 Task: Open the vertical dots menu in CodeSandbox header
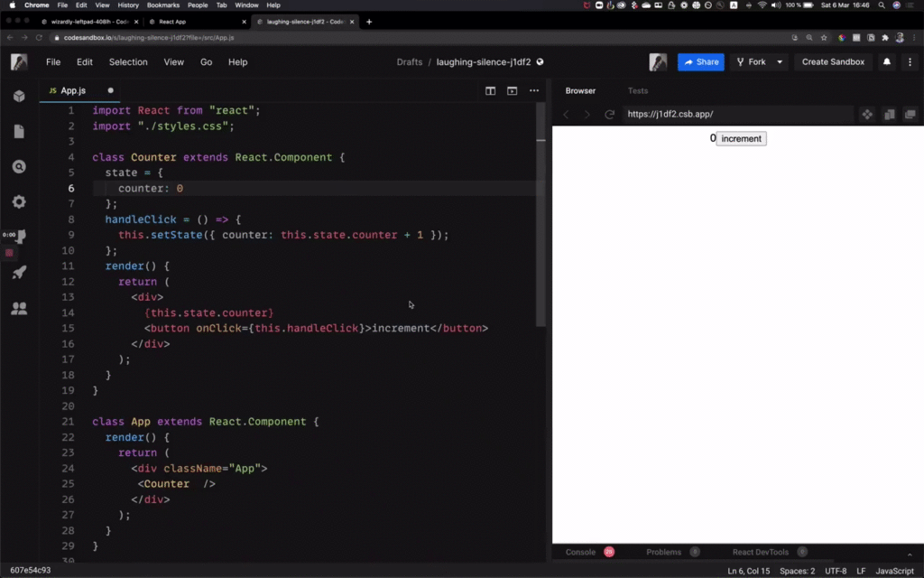click(910, 62)
